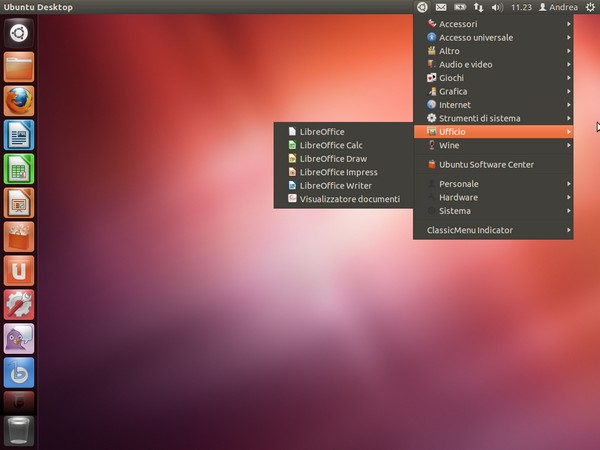Image resolution: width=600 pixels, height=450 pixels.
Task: Click the Accessori category icon
Action: (x=432, y=24)
